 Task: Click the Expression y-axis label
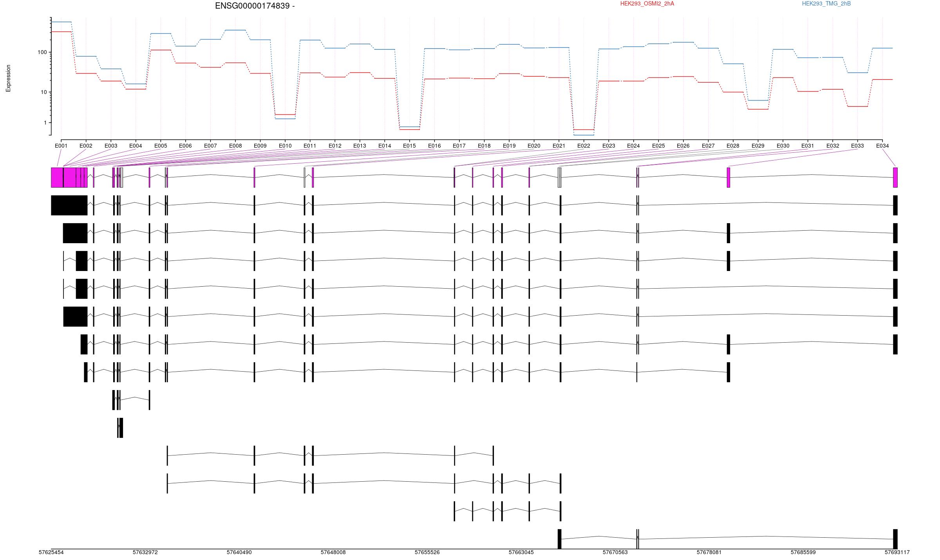(x=8, y=78)
